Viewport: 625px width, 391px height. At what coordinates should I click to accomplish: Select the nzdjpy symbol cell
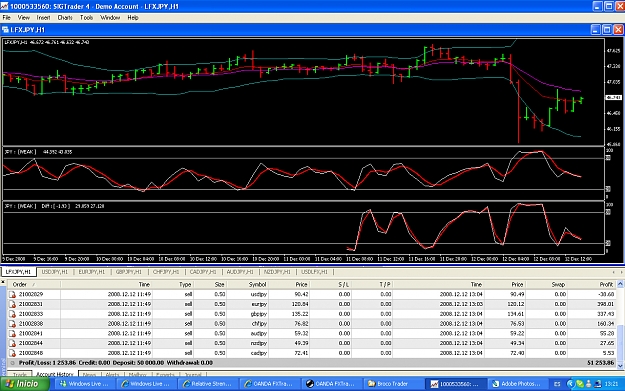pyautogui.click(x=259, y=343)
